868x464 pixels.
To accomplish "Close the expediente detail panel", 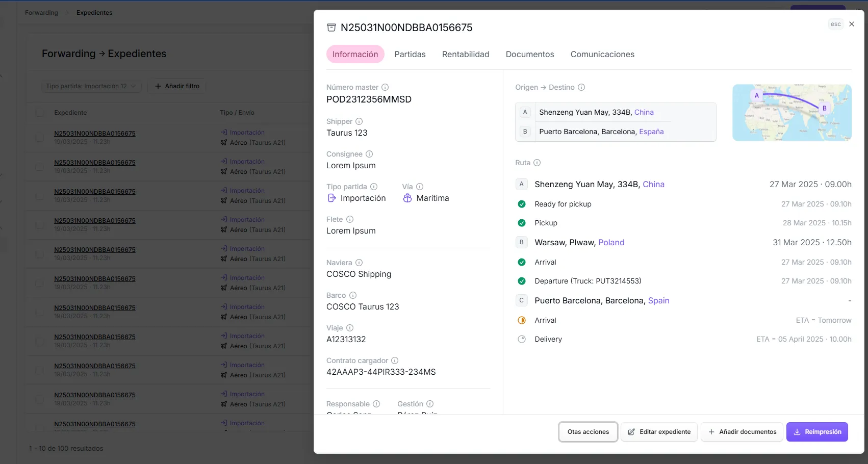I will pyautogui.click(x=852, y=24).
